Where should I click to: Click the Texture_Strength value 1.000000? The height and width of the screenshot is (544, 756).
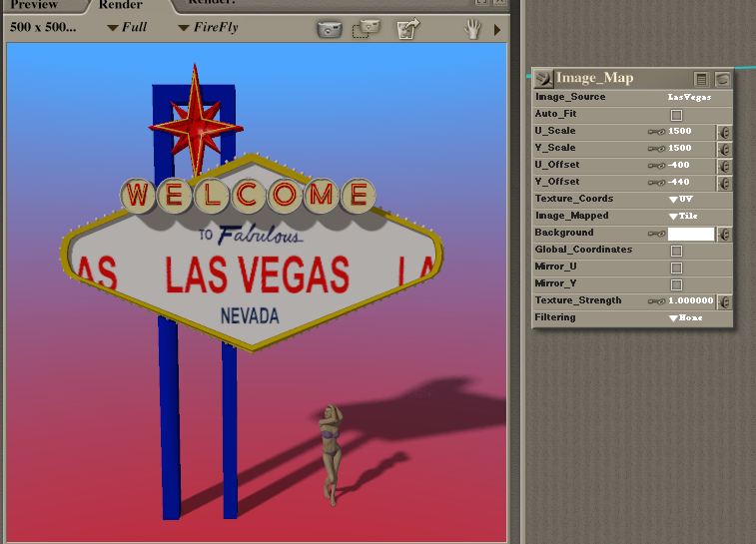690,300
